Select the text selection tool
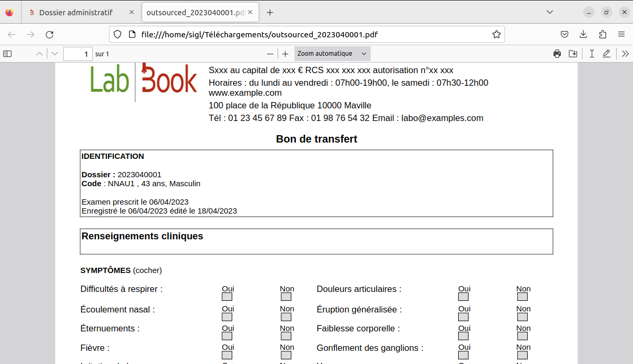 pos(592,53)
